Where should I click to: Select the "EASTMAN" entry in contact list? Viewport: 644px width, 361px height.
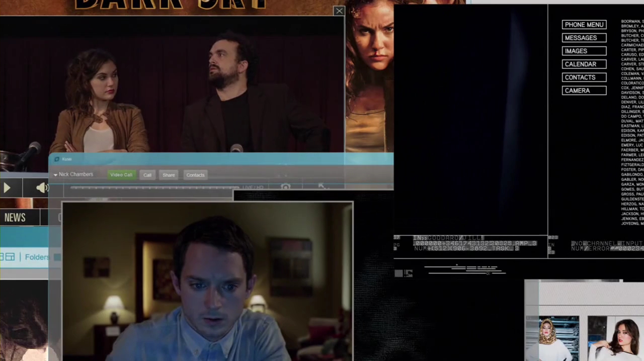click(x=632, y=126)
